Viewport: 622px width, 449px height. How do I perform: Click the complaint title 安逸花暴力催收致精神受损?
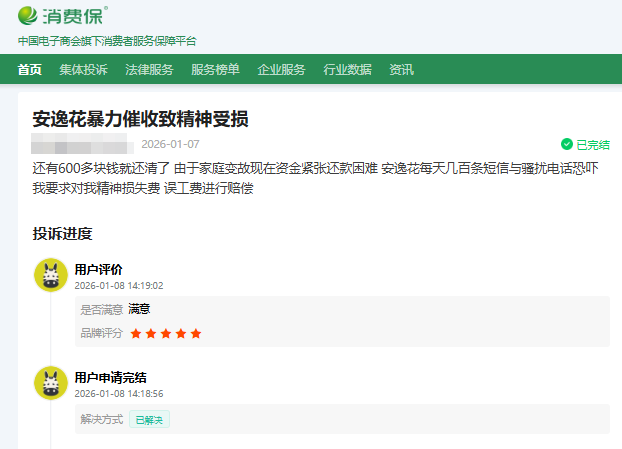tap(140, 119)
